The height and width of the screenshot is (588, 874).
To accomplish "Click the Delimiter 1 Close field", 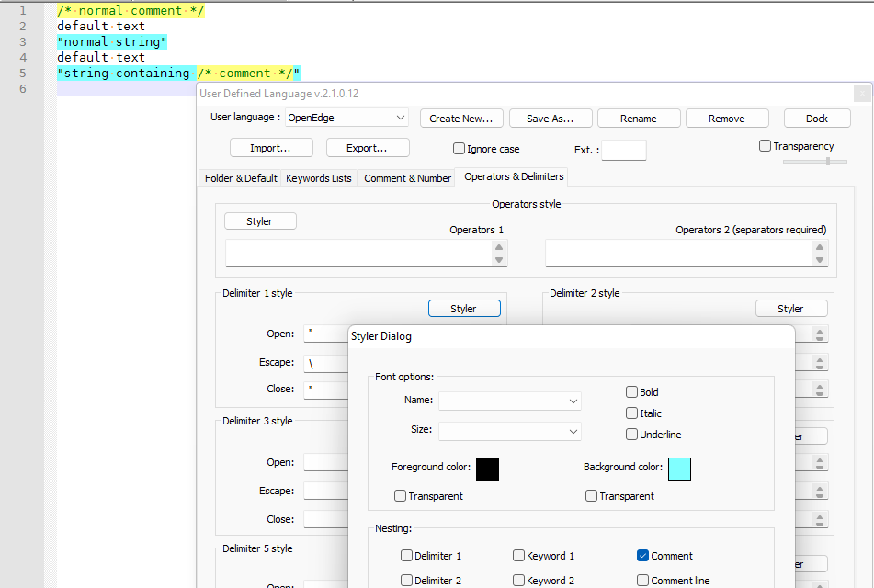I will tap(326, 390).
